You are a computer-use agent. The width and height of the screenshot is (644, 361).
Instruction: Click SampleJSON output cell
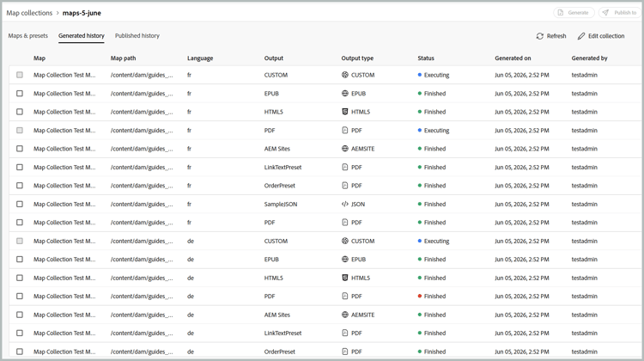click(x=281, y=204)
